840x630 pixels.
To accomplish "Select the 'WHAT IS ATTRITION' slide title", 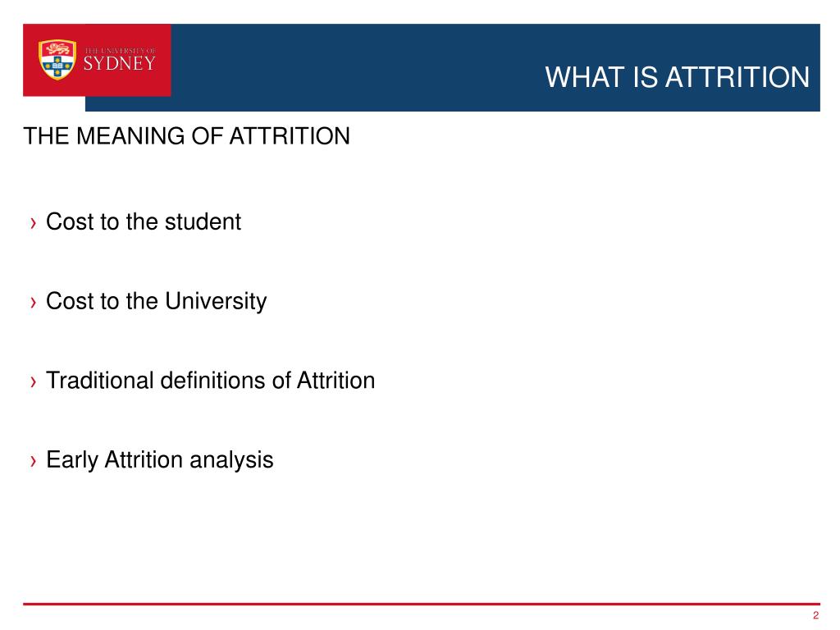I will pos(677,77).
